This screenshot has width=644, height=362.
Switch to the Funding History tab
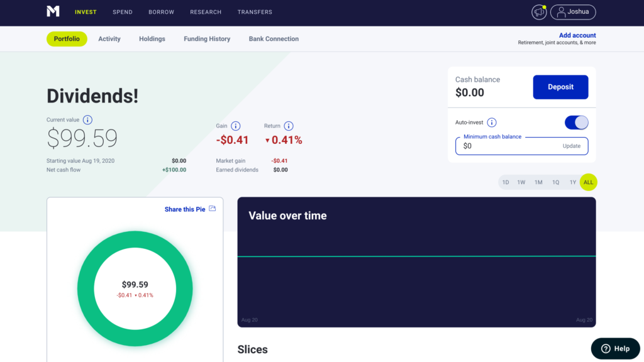click(207, 39)
